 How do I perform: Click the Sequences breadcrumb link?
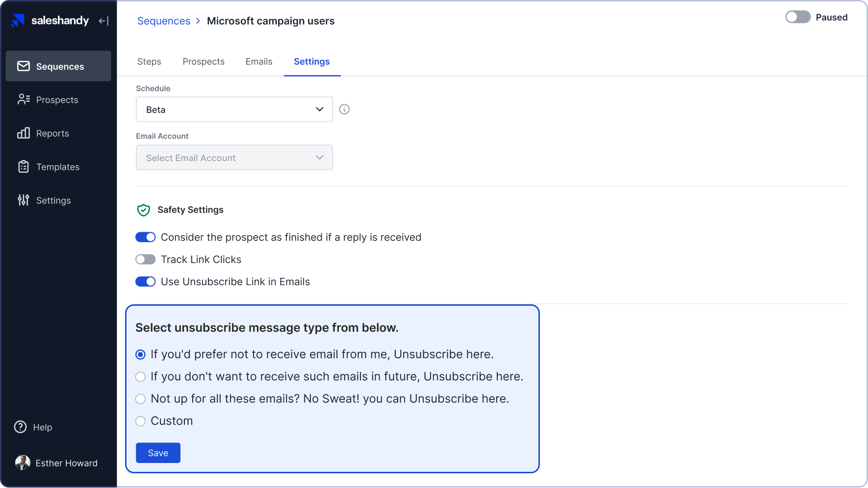164,21
